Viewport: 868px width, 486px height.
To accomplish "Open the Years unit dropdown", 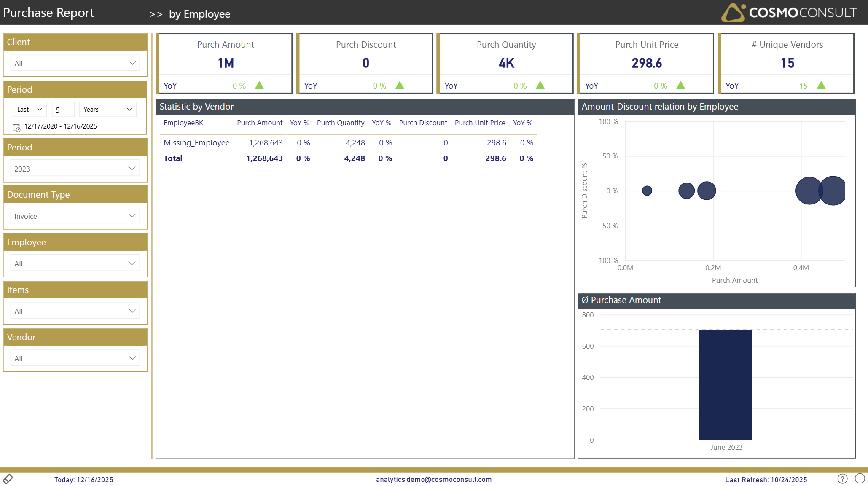I will click(107, 110).
